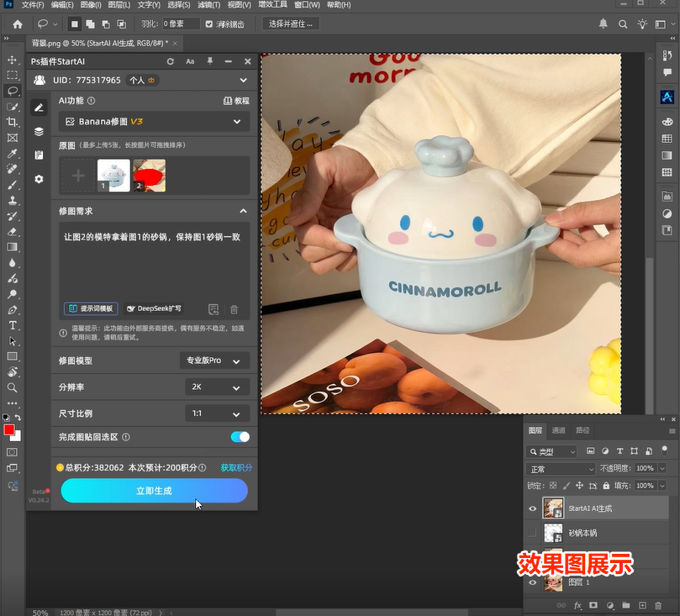Open the 修图模型 专业版Pro dropdown
Image resolution: width=680 pixels, height=616 pixels.
tap(214, 361)
